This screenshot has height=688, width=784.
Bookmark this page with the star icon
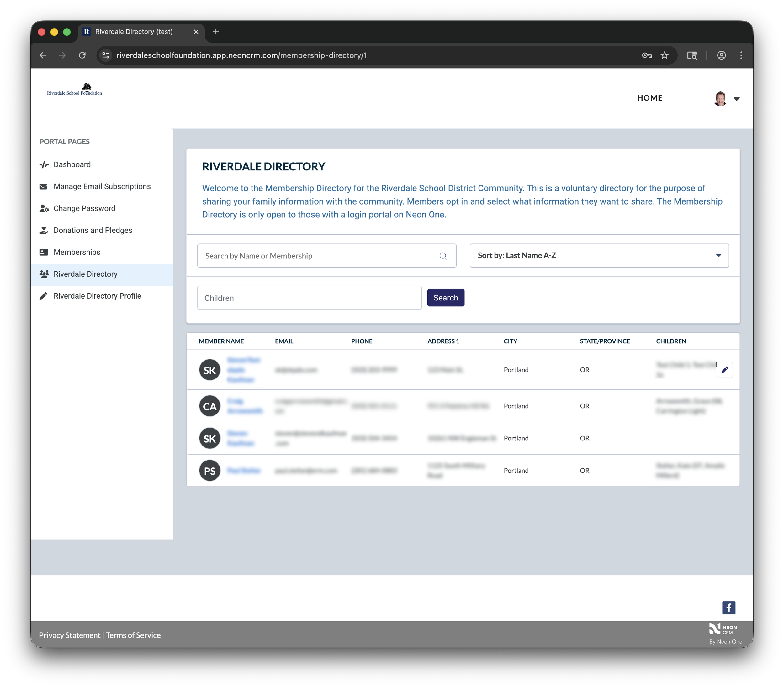click(x=664, y=55)
